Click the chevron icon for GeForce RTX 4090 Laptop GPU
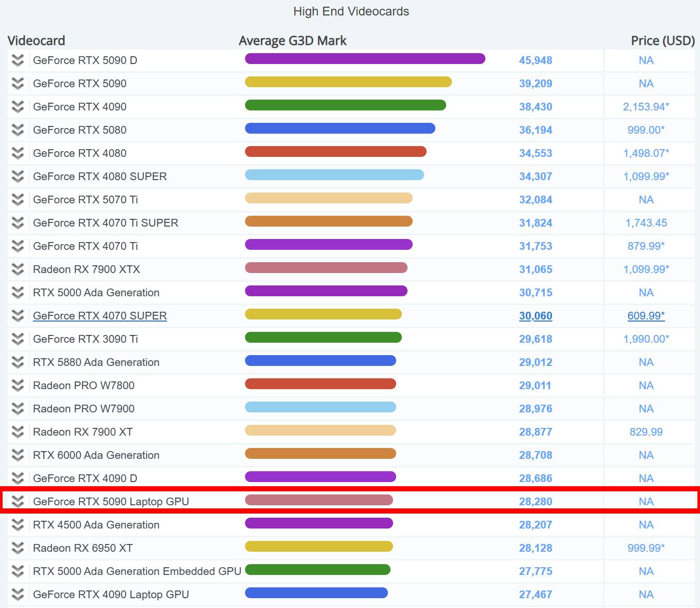700x608 pixels. pyautogui.click(x=18, y=595)
